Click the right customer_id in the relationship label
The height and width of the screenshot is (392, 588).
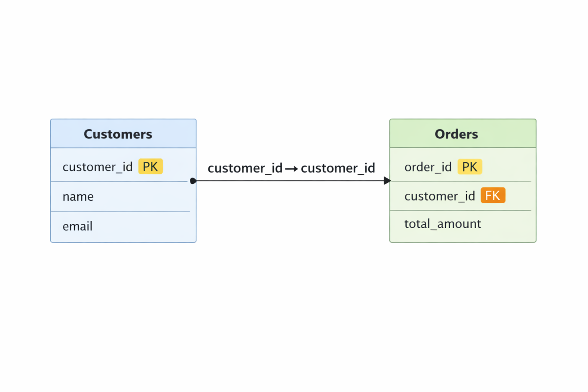pyautogui.click(x=338, y=168)
